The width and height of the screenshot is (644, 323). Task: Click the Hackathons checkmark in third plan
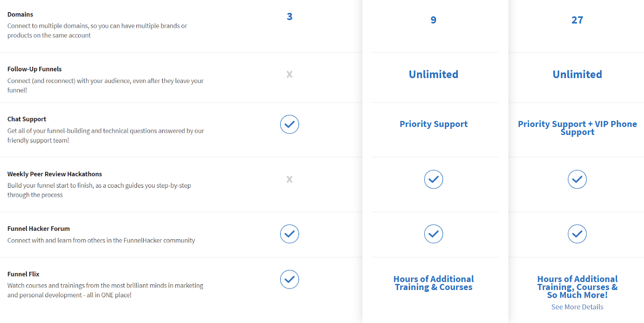click(x=577, y=180)
